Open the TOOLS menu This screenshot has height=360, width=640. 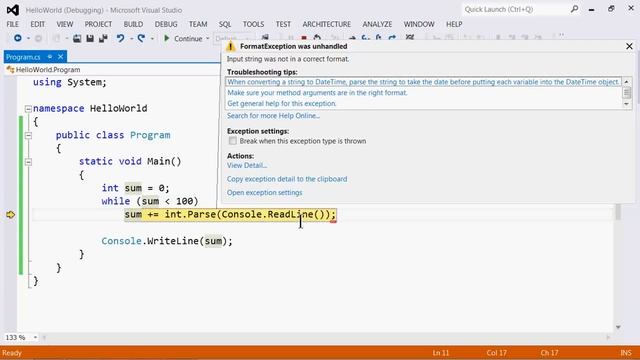[253, 24]
